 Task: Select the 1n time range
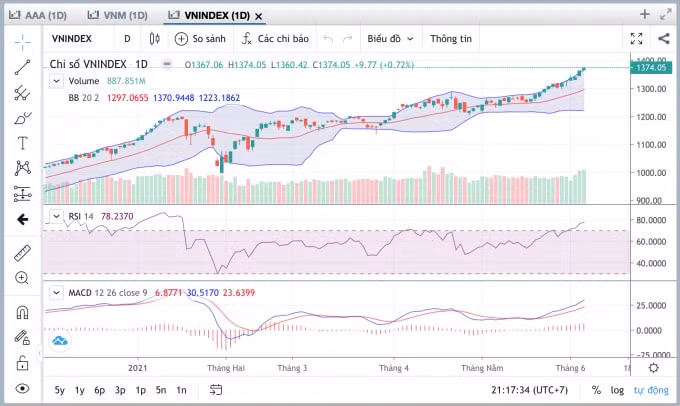click(x=181, y=390)
